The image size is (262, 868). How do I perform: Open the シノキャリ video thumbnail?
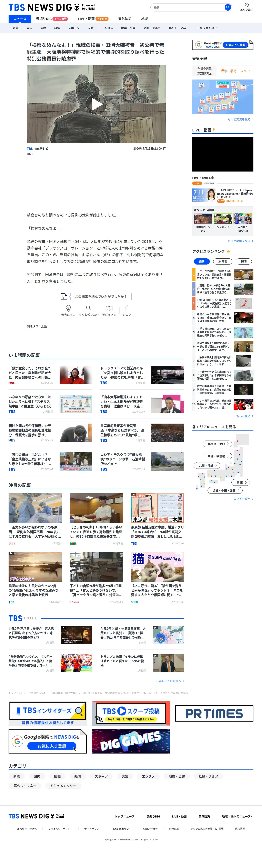(x=223, y=219)
